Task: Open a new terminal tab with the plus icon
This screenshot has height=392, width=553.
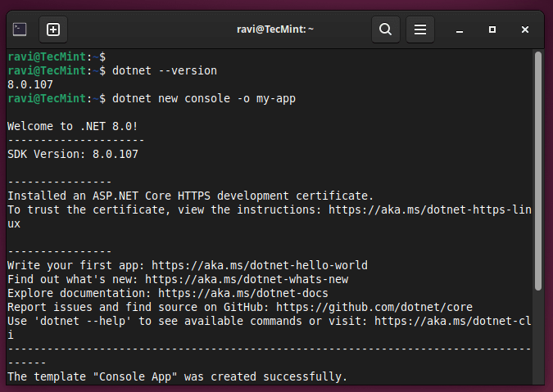Action: (53, 29)
